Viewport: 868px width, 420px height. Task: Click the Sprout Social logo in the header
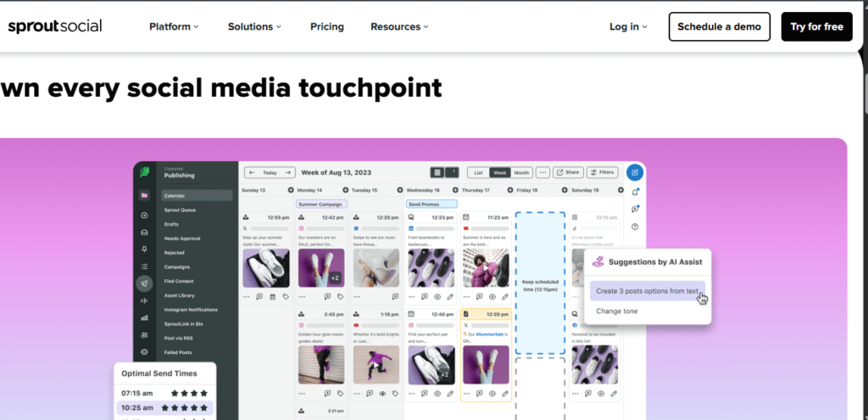55,26
